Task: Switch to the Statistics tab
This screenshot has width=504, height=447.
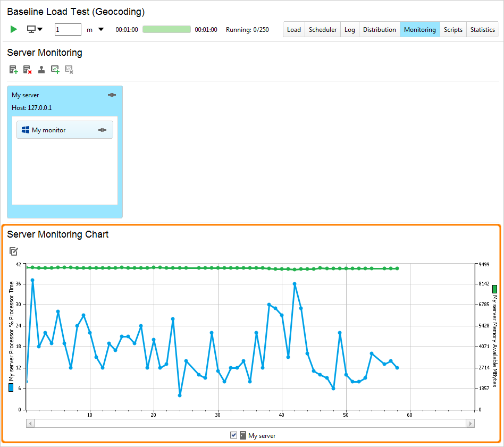Action: [x=482, y=29]
